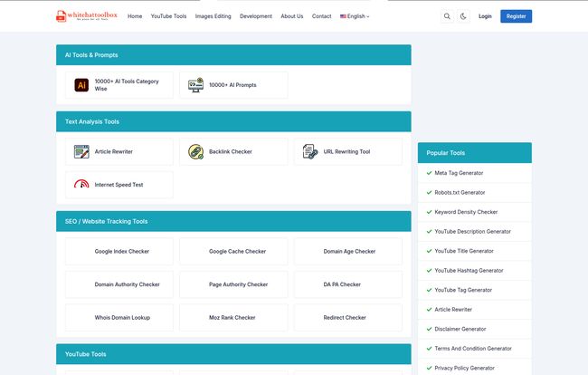Click checkmark beside YouTube Title Generator
The width and height of the screenshot is (588, 375).
[x=429, y=251]
